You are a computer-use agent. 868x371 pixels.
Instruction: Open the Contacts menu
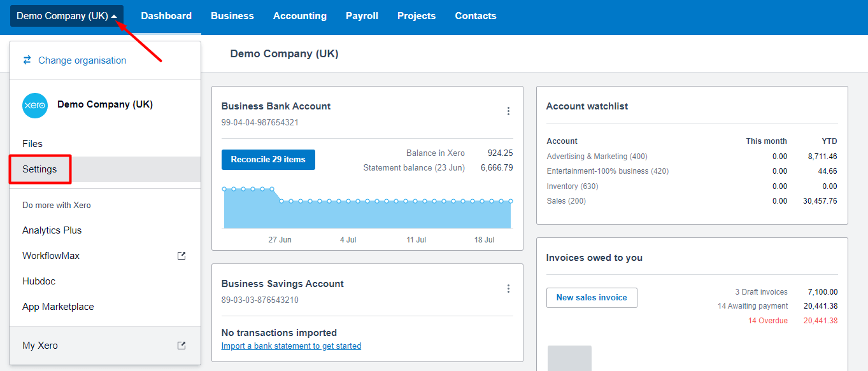476,16
